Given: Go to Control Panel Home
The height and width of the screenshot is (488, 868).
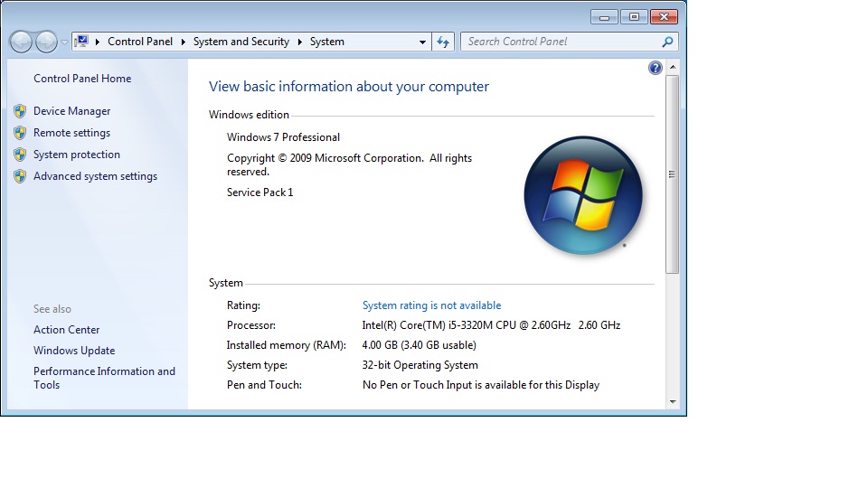Looking at the screenshot, I should coord(82,79).
